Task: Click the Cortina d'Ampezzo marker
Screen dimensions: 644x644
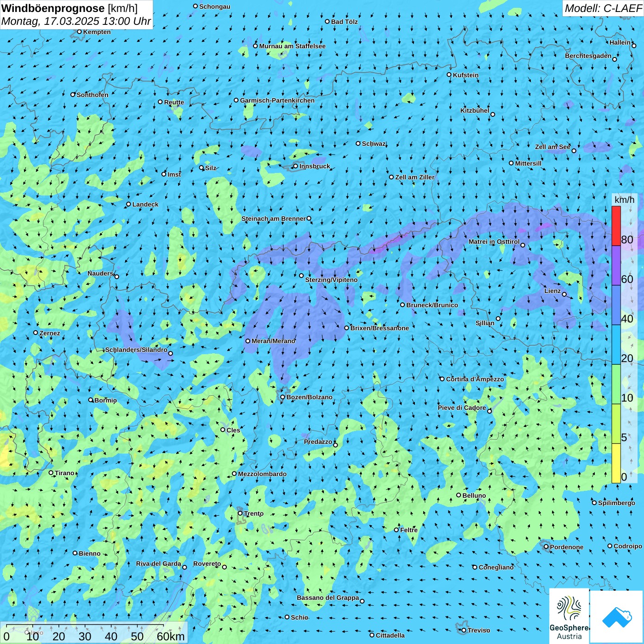Action: tap(443, 379)
